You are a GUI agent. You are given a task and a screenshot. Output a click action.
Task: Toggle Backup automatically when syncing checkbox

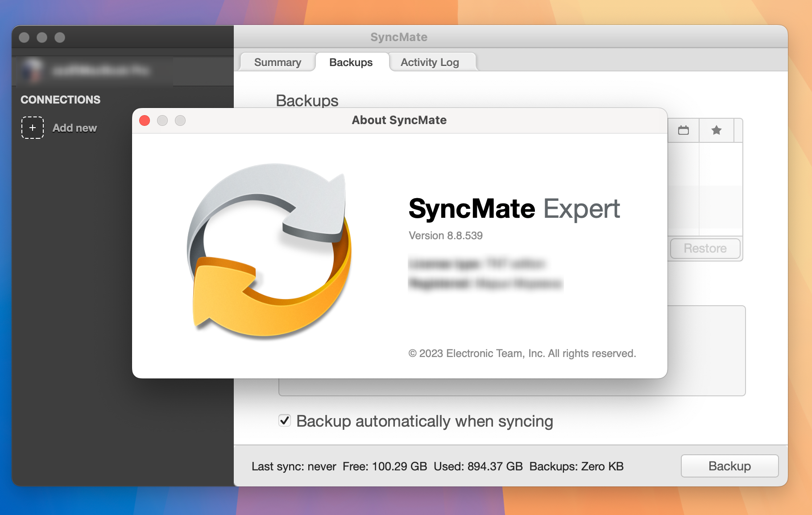coord(285,420)
